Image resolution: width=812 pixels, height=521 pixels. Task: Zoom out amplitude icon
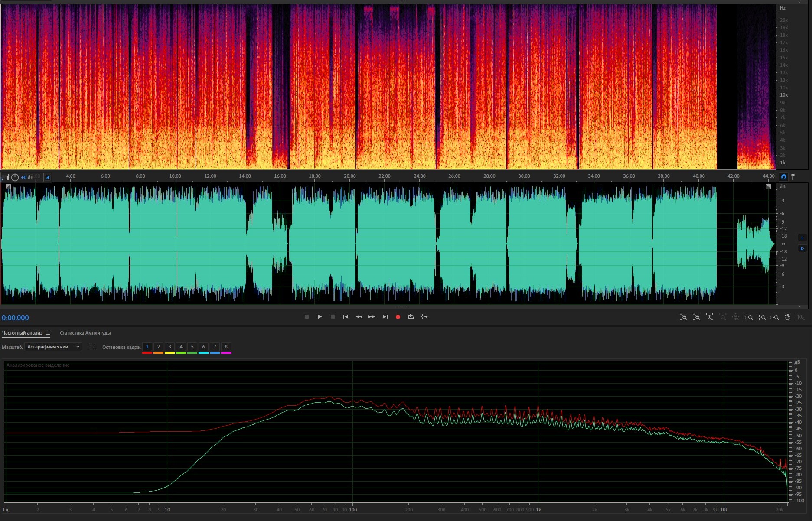[696, 317]
